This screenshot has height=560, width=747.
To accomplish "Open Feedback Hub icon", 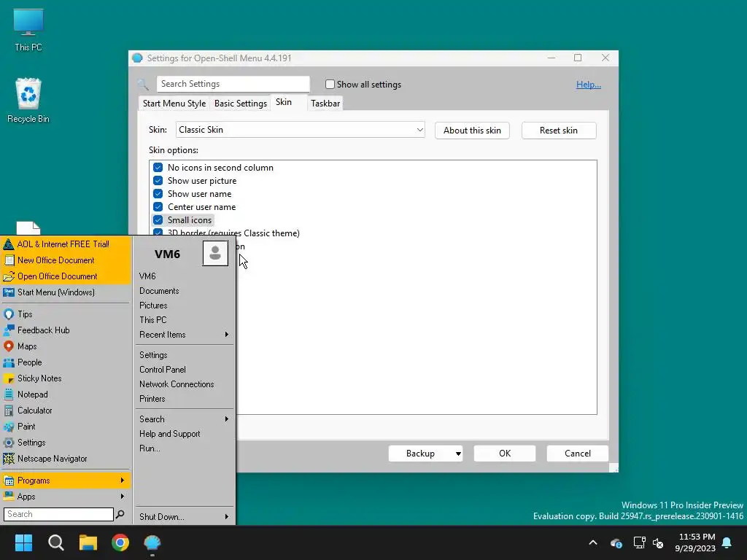I will pyautogui.click(x=9, y=330).
